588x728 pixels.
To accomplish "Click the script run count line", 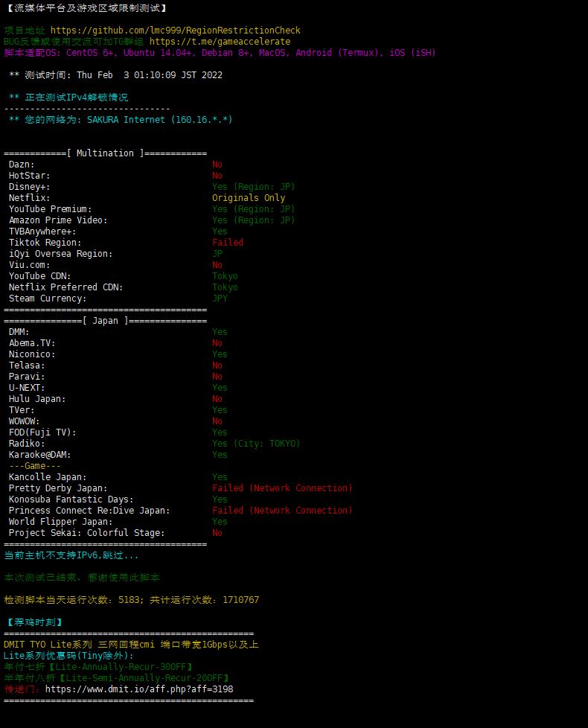I will point(131,600).
